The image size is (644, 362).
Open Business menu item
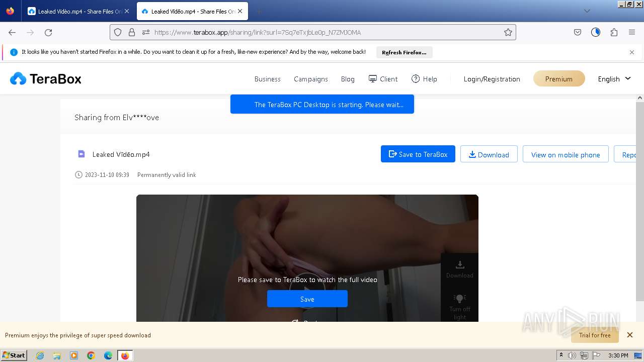[268, 79]
